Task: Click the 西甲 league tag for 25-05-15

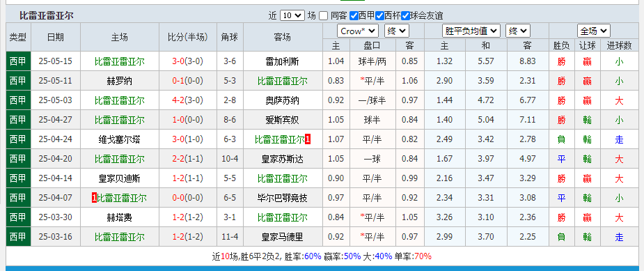Action: 18,61
